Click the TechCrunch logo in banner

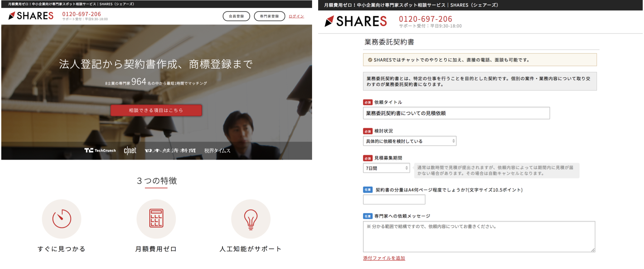click(x=100, y=151)
